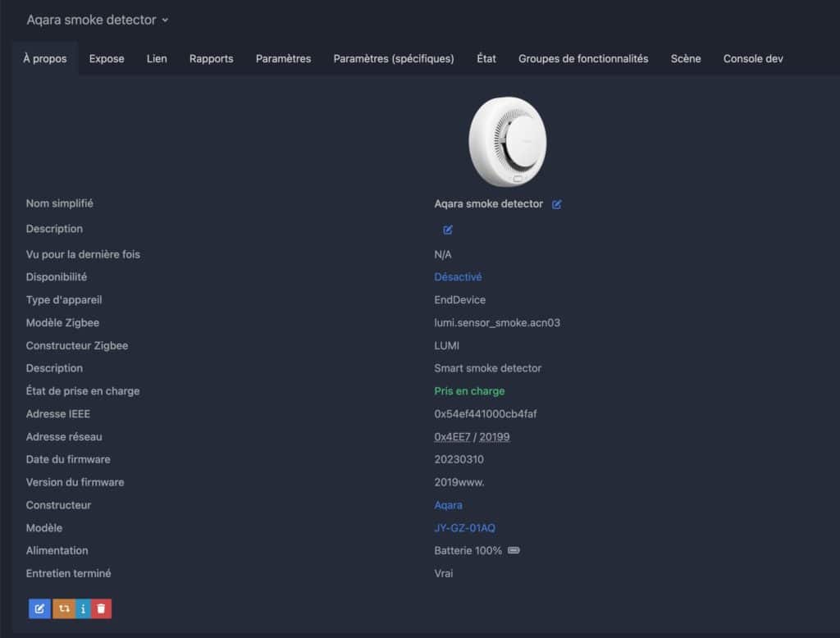840x638 pixels.
Task: Select the Paramètres (spécifiques) tab
Action: (394, 59)
